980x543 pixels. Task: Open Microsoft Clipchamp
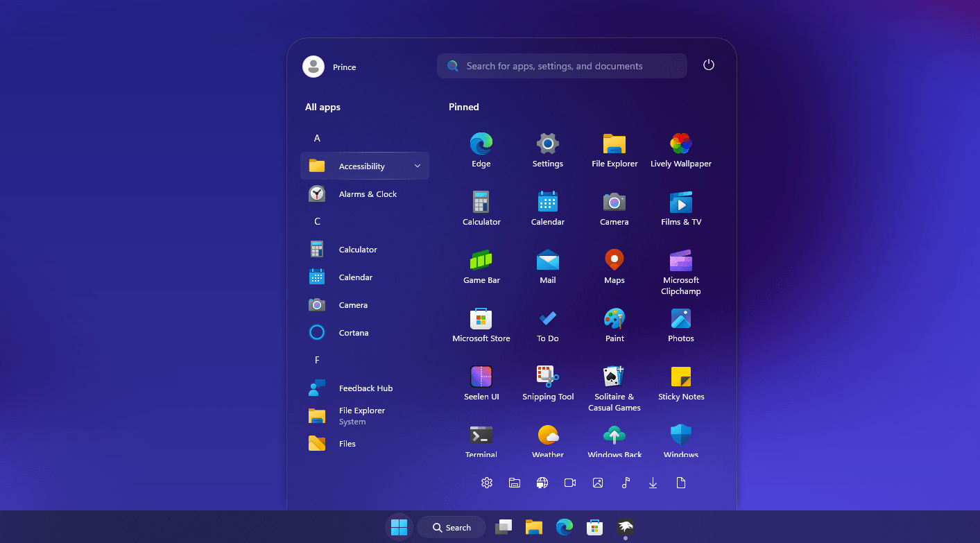(681, 272)
